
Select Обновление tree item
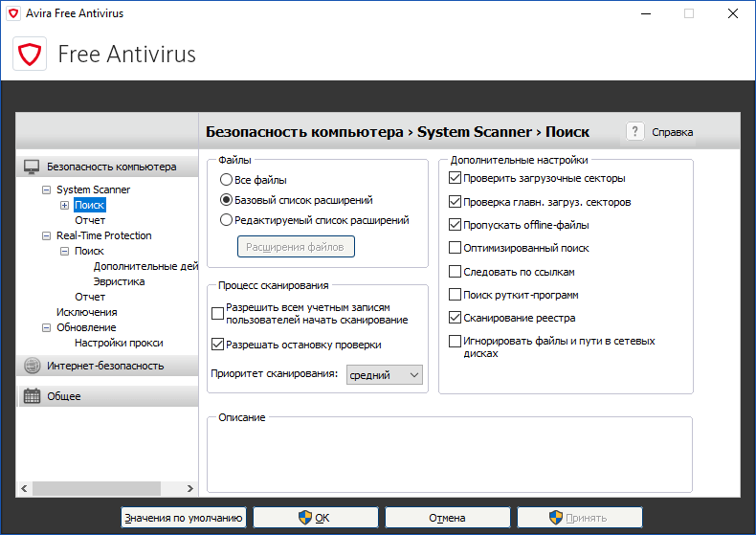click(86, 327)
